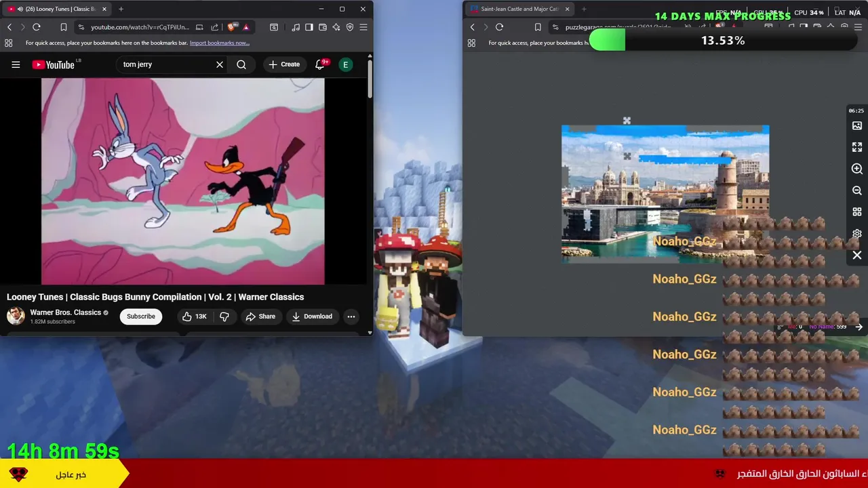Open site settings icon beside youtube.com address
The width and height of the screenshot is (868, 488).
pos(81,27)
